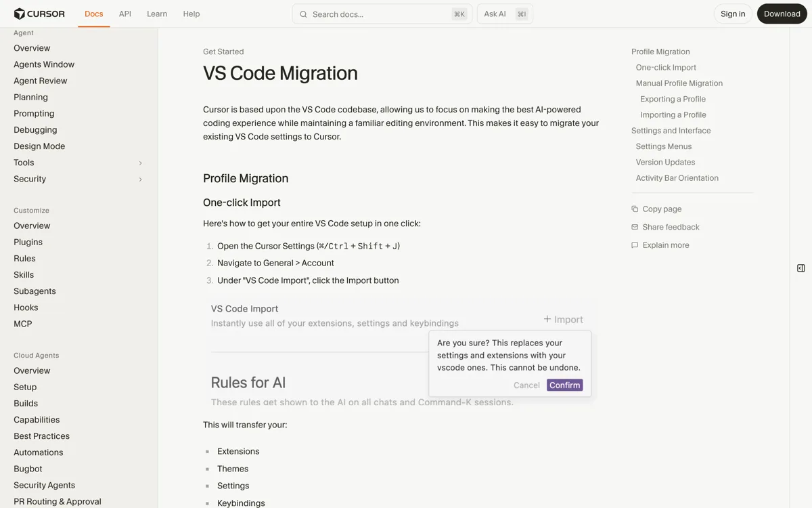Screen dimensions: 812x508
Task: Click the Download button
Action: (x=782, y=14)
